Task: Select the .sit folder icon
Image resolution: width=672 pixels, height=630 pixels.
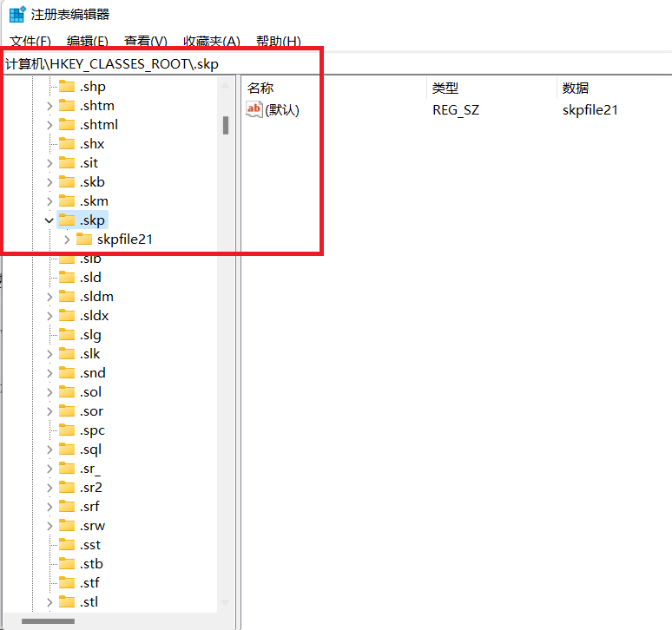Action: [67, 163]
